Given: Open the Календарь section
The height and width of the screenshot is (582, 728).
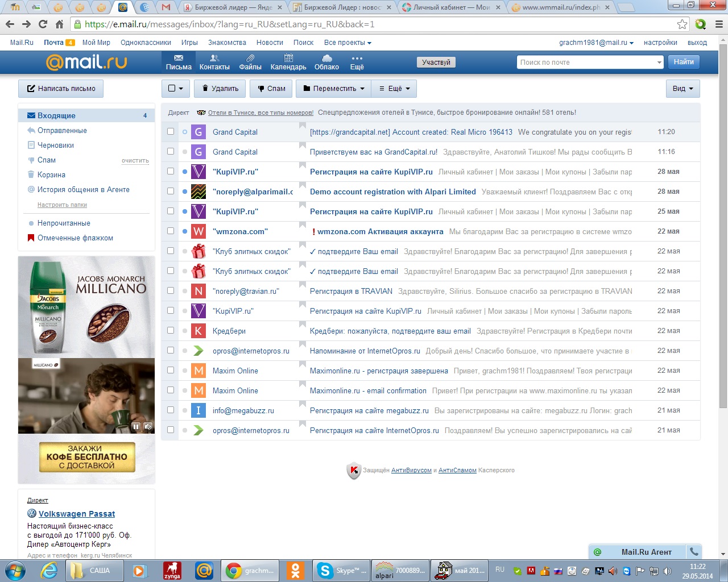Looking at the screenshot, I should click(x=288, y=63).
